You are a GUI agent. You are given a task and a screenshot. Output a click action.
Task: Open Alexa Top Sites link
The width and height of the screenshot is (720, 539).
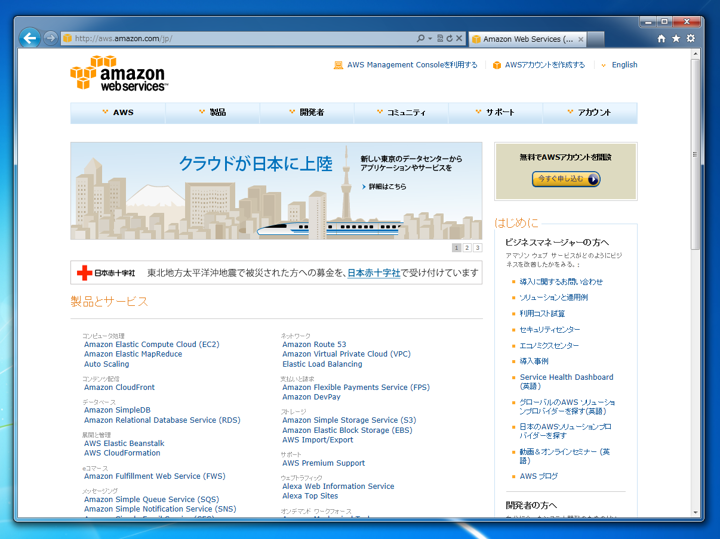(x=310, y=496)
